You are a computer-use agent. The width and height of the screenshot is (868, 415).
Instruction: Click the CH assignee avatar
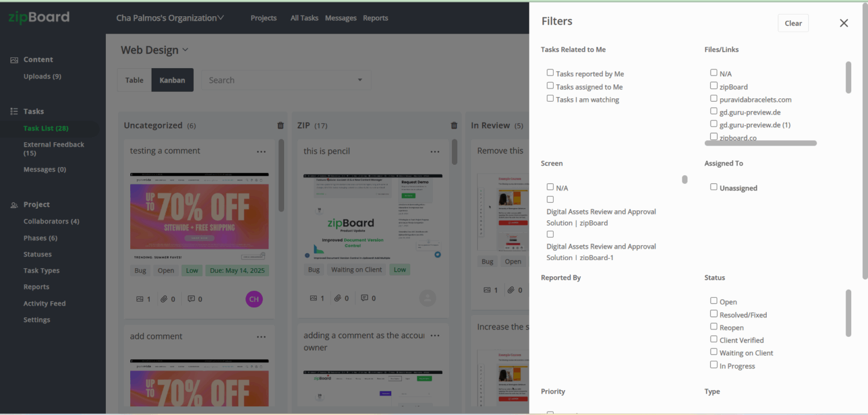point(254,299)
